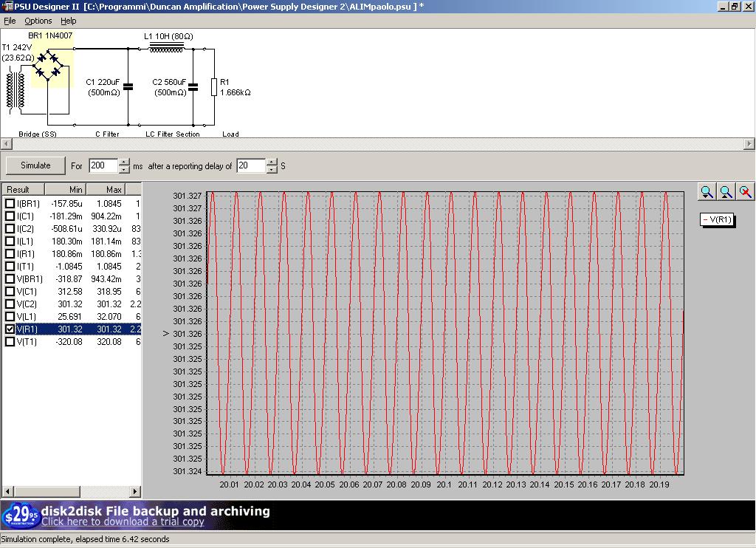The height and width of the screenshot is (548, 756).
Task: Click the V(T1) min value -320.08
Action: [x=69, y=341]
